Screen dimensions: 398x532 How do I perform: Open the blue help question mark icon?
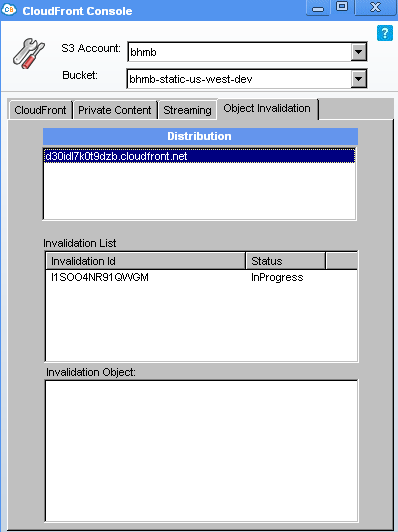385,33
